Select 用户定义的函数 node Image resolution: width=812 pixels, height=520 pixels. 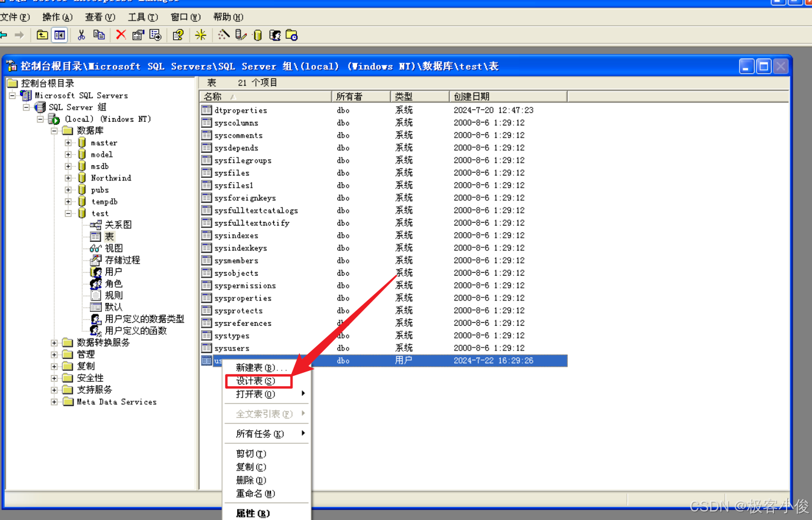pyautogui.click(x=136, y=331)
